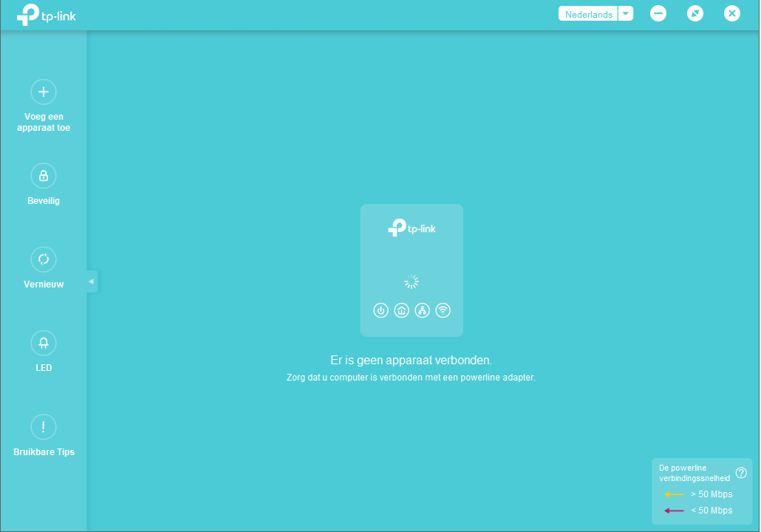The width and height of the screenshot is (761, 532).
Task: Click the loading spinner on the adapter card
Action: (412, 282)
